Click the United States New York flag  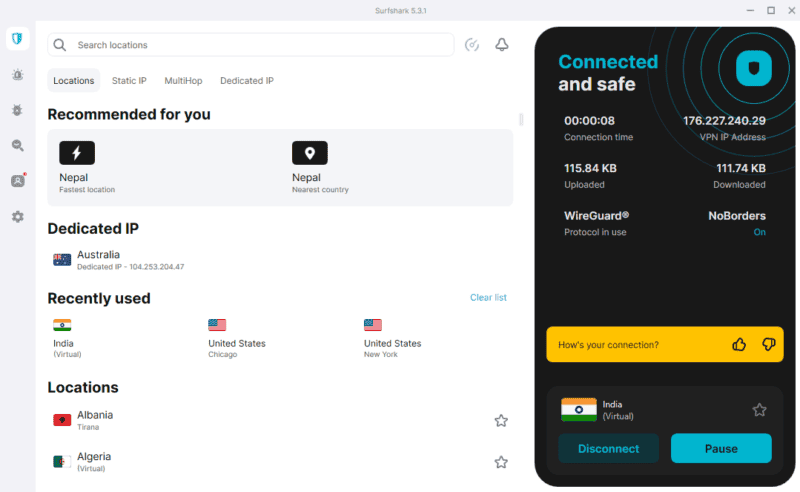[x=372, y=325]
